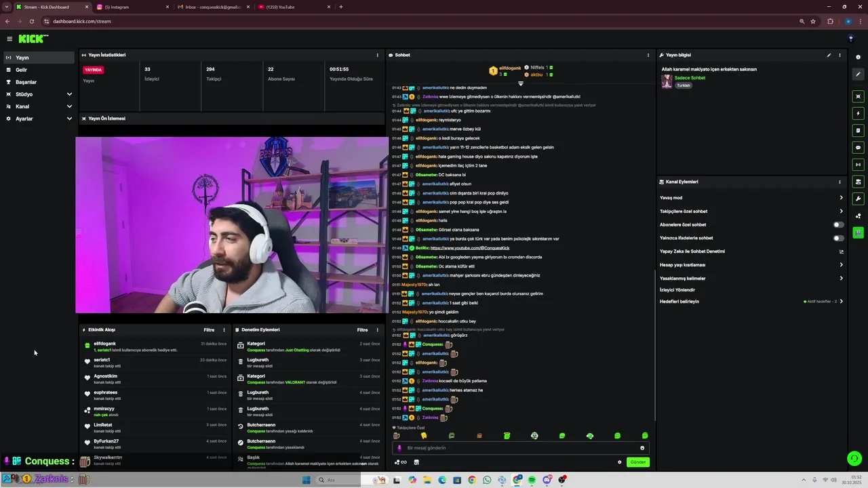Viewport: 868px width, 488px height.
Task: Click the microphone identity icon in message box
Action: [399, 448]
